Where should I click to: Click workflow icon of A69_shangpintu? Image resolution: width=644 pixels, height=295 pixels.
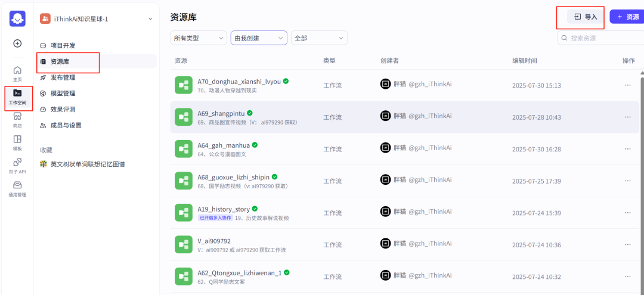point(183,117)
